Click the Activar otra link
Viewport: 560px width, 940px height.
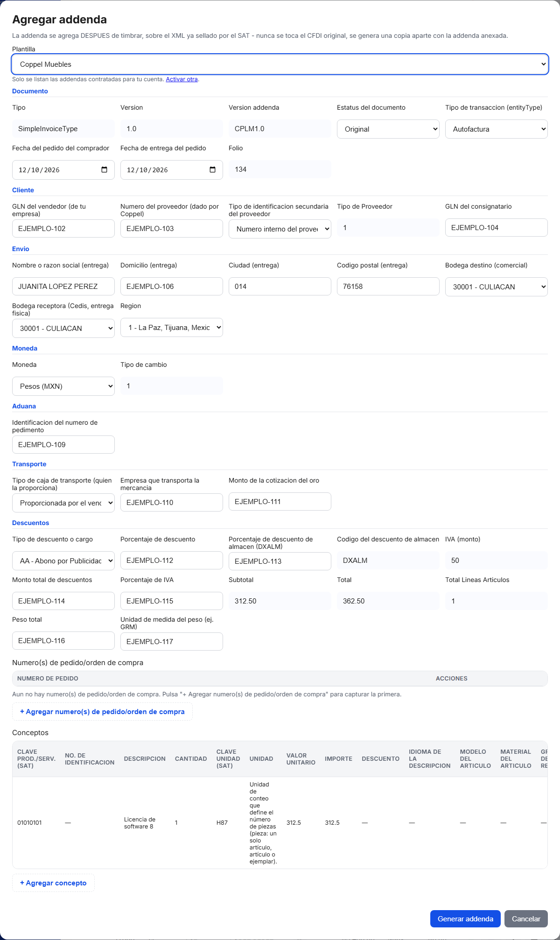pos(182,79)
